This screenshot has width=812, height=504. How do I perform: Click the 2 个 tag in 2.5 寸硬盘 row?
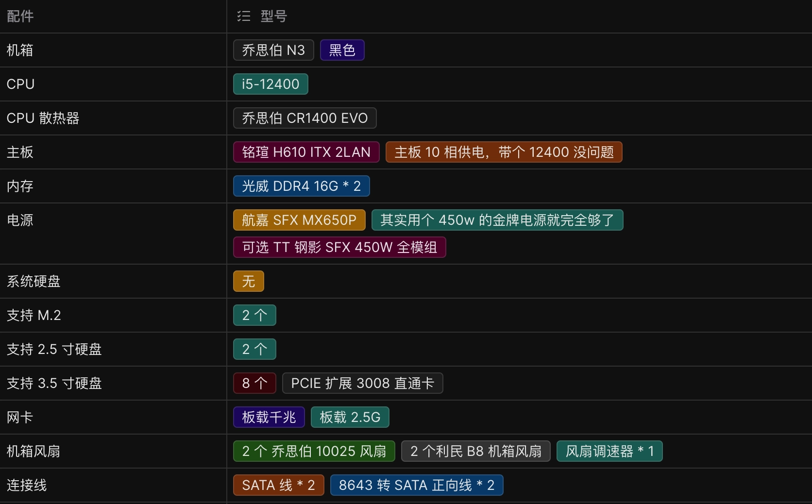pyautogui.click(x=255, y=349)
